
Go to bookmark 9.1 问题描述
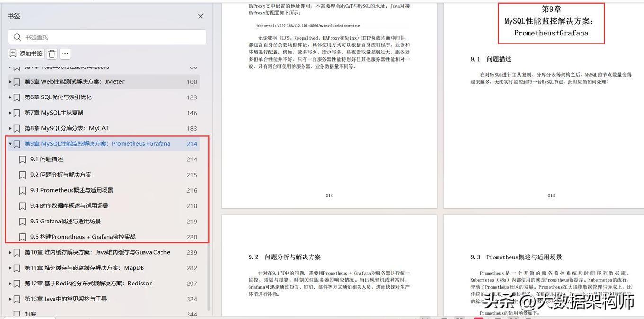46,159
